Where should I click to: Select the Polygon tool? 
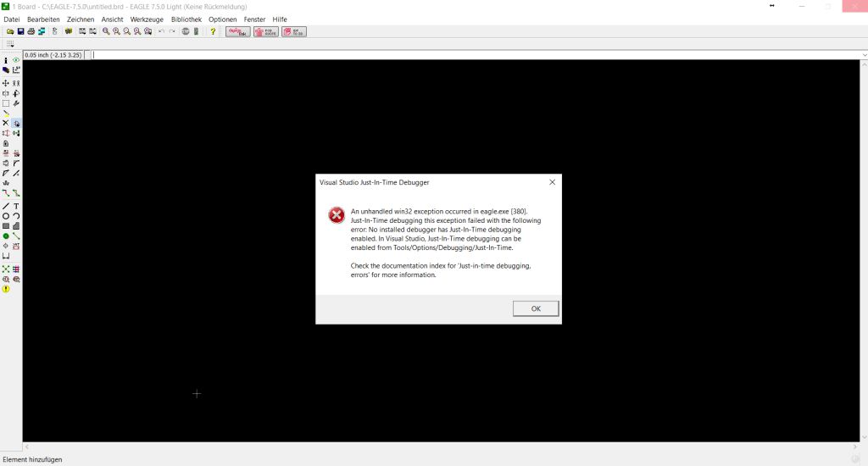[16, 226]
